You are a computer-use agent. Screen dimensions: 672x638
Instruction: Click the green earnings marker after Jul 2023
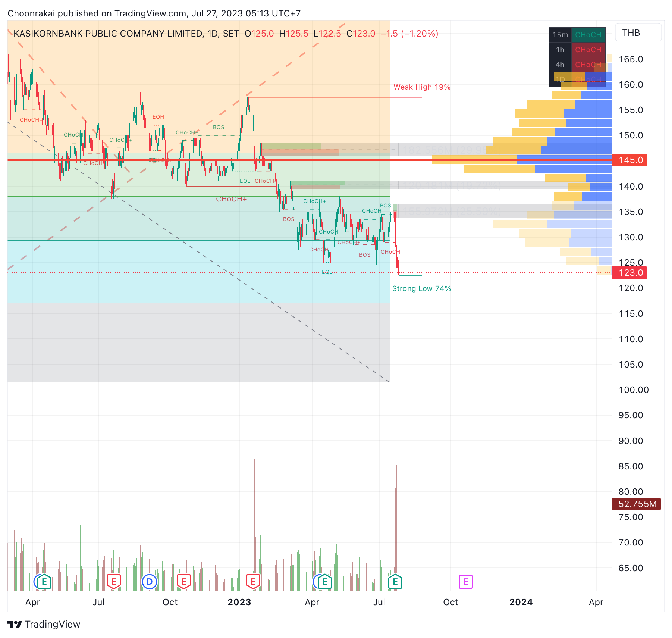(x=395, y=581)
